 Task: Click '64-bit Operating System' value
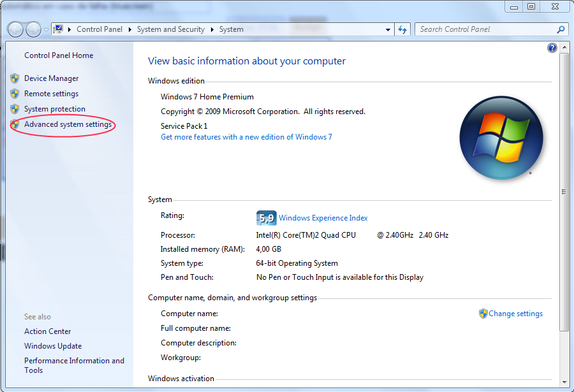(297, 263)
